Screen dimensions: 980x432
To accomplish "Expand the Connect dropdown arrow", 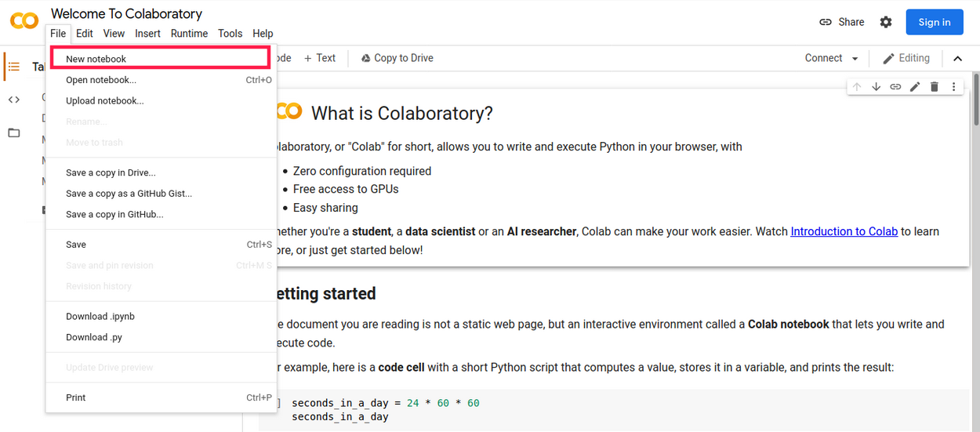I will pos(855,59).
